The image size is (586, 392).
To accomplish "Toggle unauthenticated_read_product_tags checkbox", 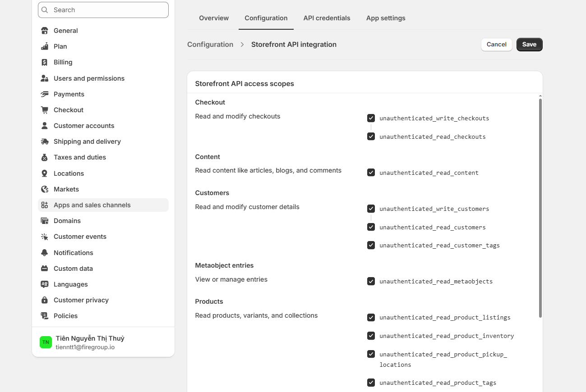I will point(371,383).
